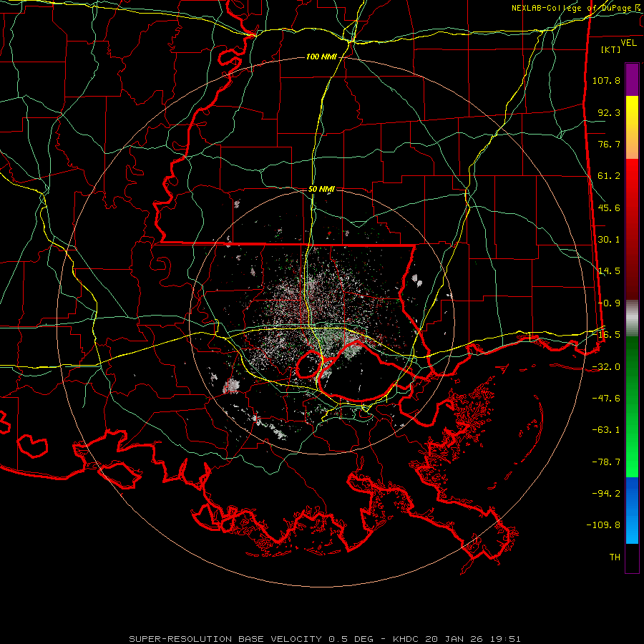Click the product title caption at bottom
The image size is (644, 644).
pos(325,639)
